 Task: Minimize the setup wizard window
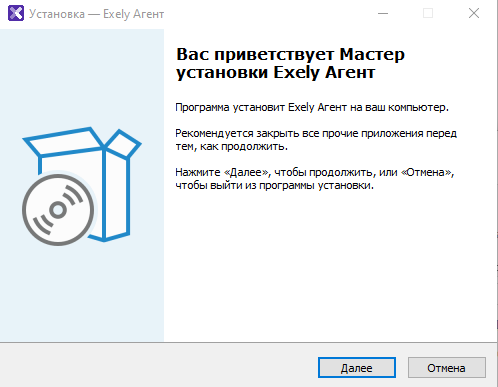pos(383,13)
